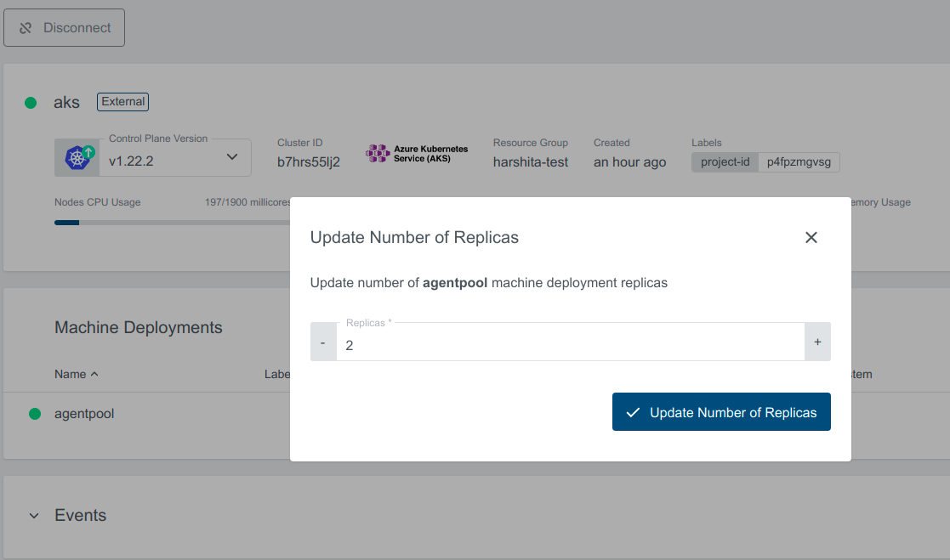Screen dimensions: 950x560
Task: Click the Kubernetes upgrade icon beside version
Action: [x=77, y=156]
